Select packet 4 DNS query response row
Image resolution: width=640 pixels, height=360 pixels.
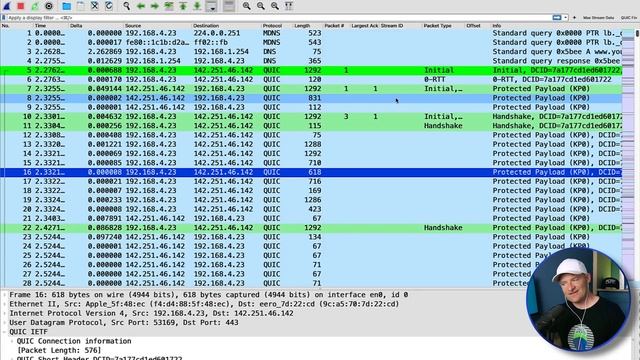click(311, 61)
